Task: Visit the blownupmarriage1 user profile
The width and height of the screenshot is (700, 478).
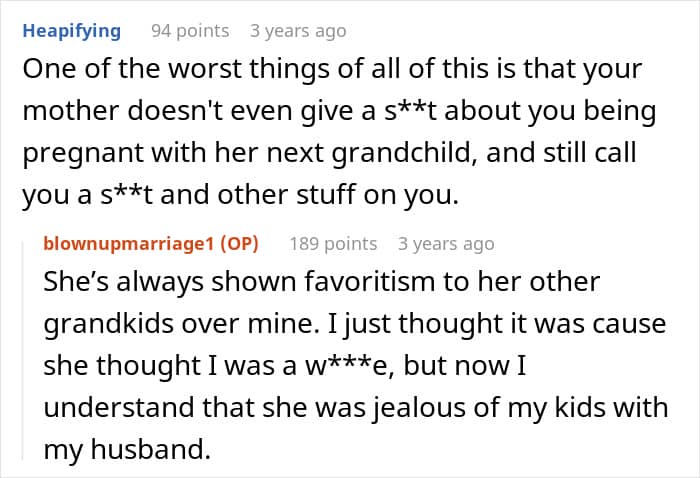Action: 138,243
